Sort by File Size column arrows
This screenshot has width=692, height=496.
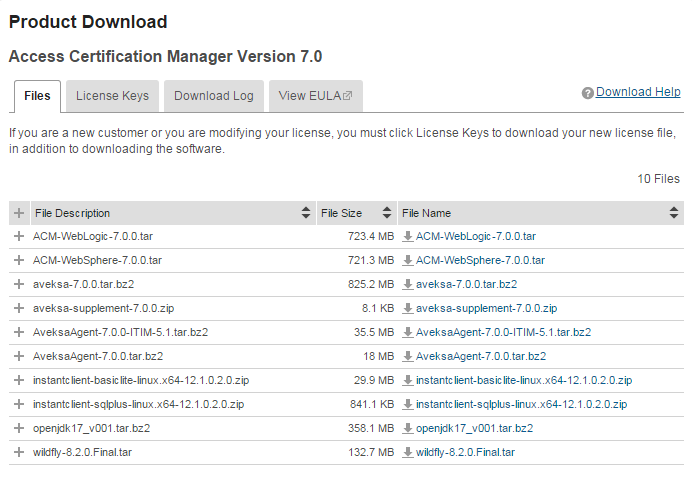pyautogui.click(x=387, y=213)
